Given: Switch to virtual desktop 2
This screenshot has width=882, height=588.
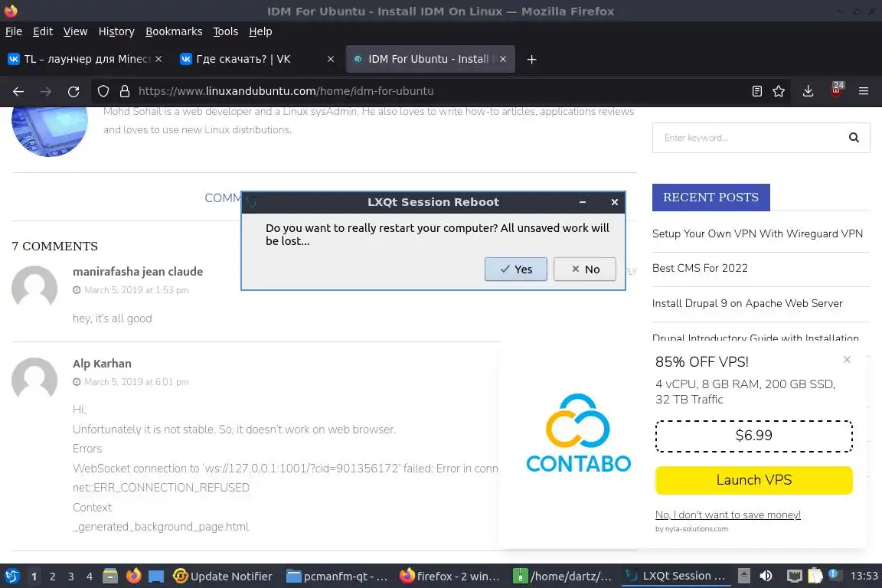Looking at the screenshot, I should coord(53,577).
